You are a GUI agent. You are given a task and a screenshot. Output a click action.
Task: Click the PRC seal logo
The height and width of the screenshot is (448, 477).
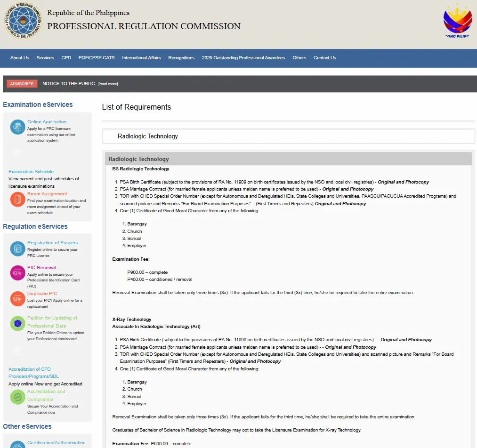point(23,21)
